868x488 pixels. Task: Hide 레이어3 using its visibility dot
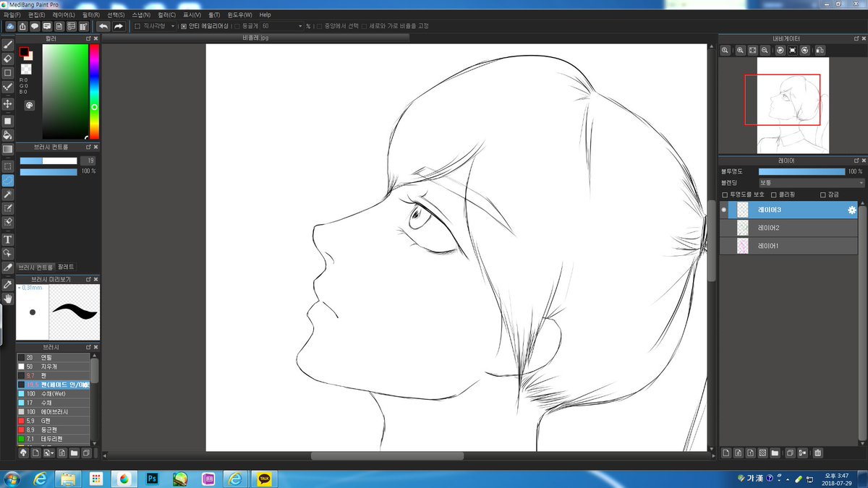pos(724,210)
